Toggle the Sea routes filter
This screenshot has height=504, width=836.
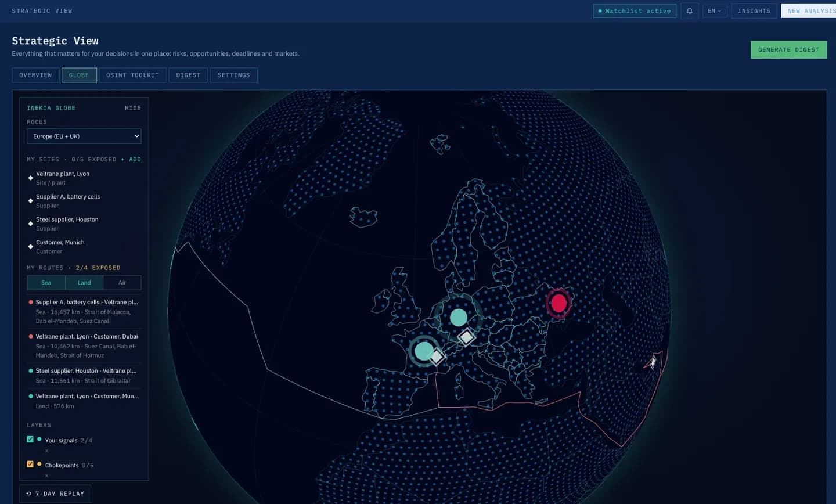(46, 283)
